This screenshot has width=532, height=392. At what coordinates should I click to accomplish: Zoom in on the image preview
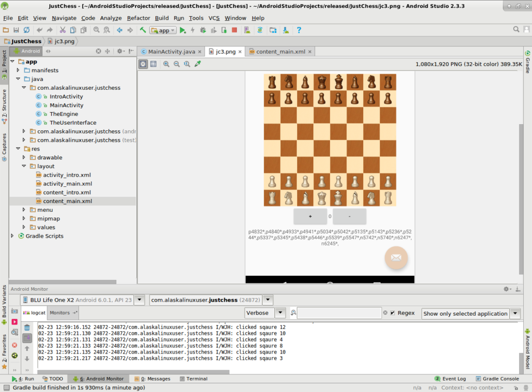pyautogui.click(x=166, y=64)
